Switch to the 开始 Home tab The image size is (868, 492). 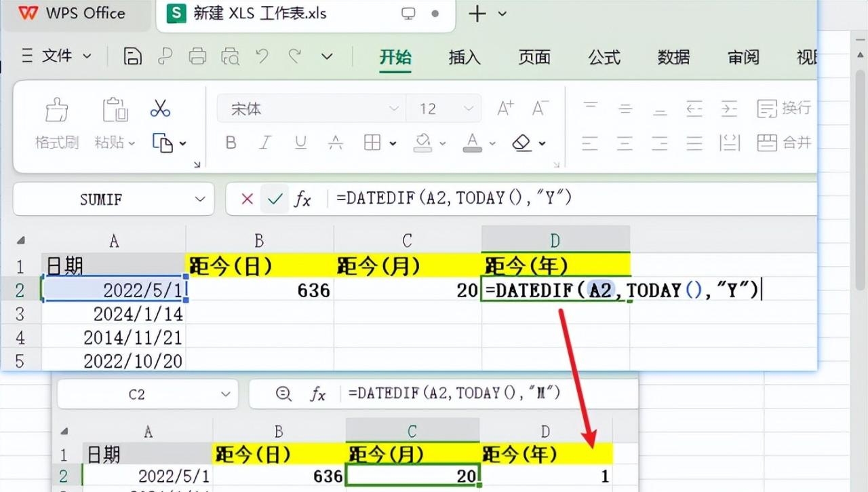(395, 57)
